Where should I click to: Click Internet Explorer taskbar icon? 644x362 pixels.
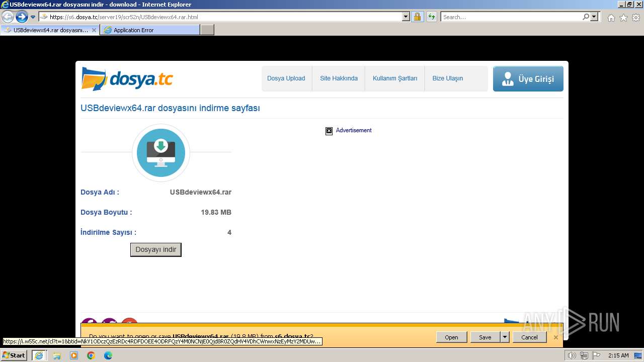click(39, 355)
